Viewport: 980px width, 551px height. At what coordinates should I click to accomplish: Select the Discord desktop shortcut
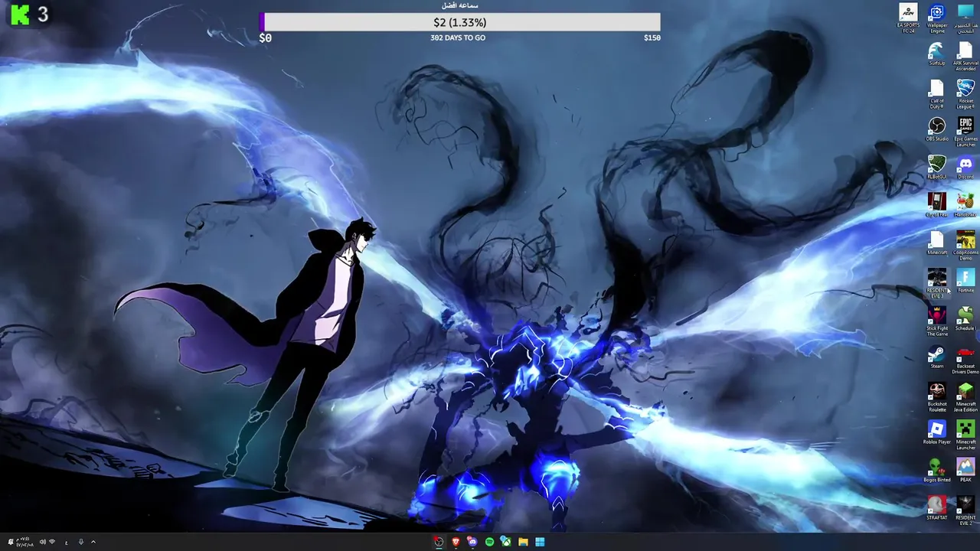click(x=965, y=167)
